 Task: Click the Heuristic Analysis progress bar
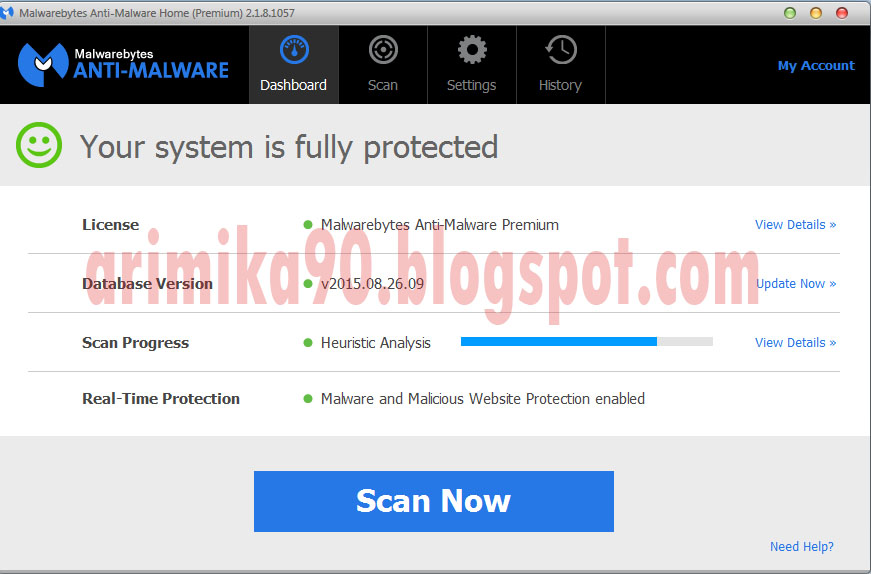click(587, 341)
